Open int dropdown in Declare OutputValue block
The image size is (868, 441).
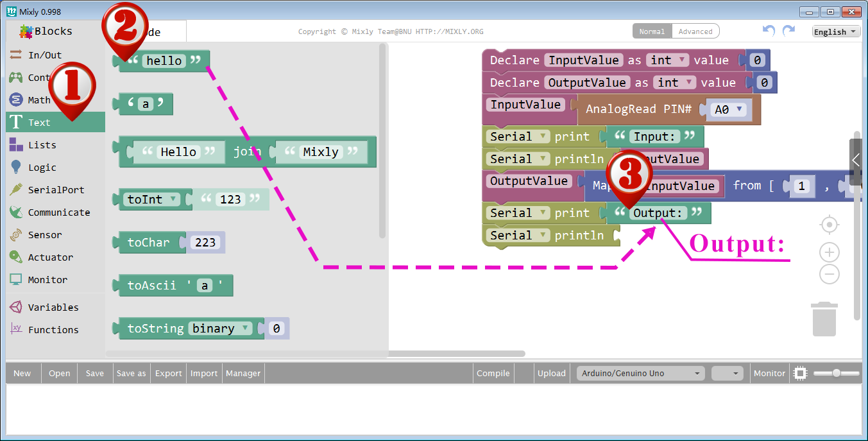pyautogui.click(x=675, y=83)
